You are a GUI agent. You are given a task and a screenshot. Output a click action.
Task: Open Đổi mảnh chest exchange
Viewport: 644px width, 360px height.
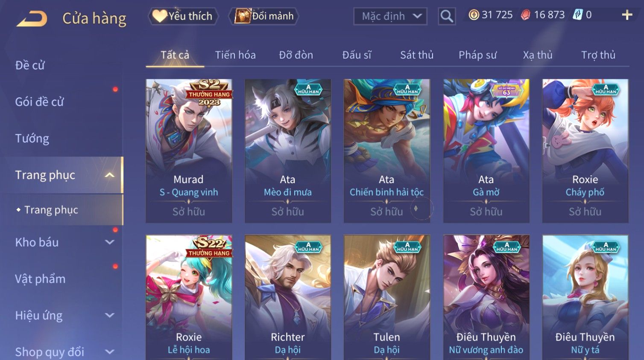(263, 16)
